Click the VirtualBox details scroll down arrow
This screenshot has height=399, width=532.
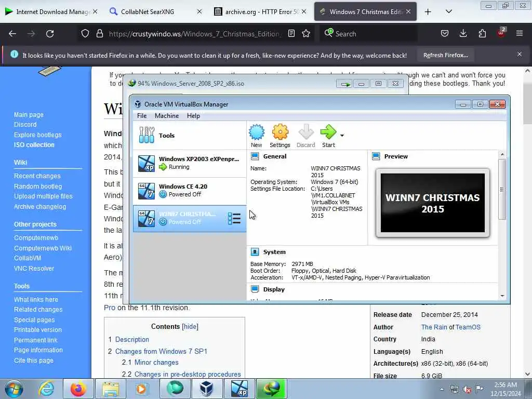point(502,296)
